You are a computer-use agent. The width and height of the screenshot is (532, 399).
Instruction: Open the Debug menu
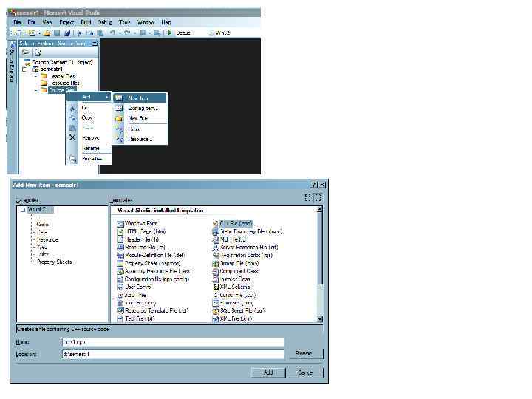[105, 22]
